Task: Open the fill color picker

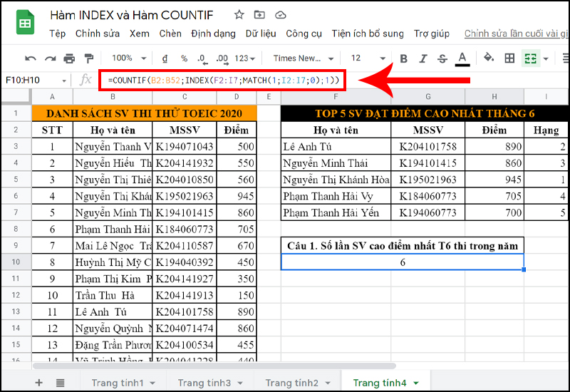Action: click(489, 58)
